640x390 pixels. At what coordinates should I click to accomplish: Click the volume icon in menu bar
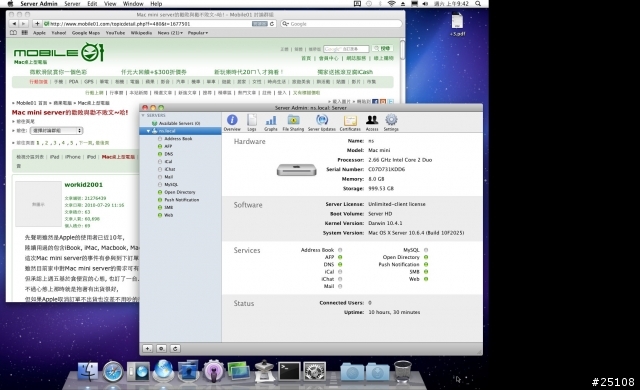425,4
